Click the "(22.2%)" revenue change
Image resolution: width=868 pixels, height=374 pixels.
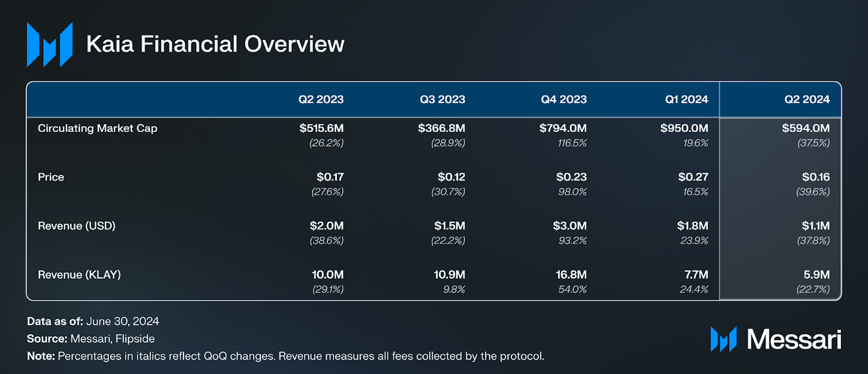coord(448,240)
